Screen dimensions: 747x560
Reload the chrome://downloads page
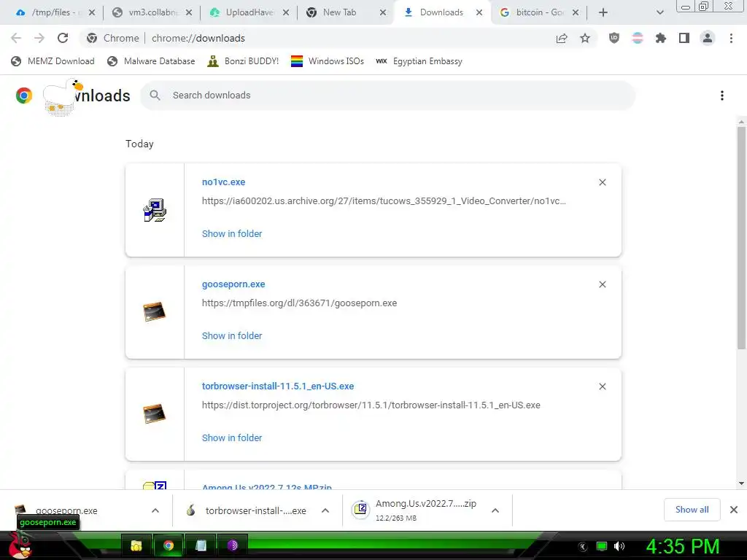tap(63, 38)
